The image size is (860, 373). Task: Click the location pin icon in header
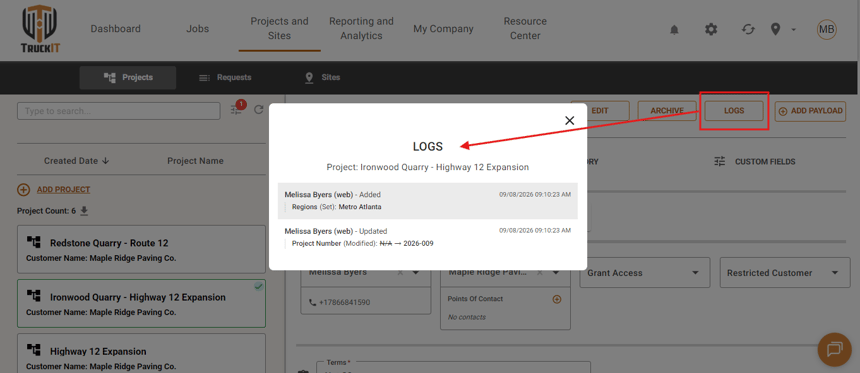click(x=775, y=29)
